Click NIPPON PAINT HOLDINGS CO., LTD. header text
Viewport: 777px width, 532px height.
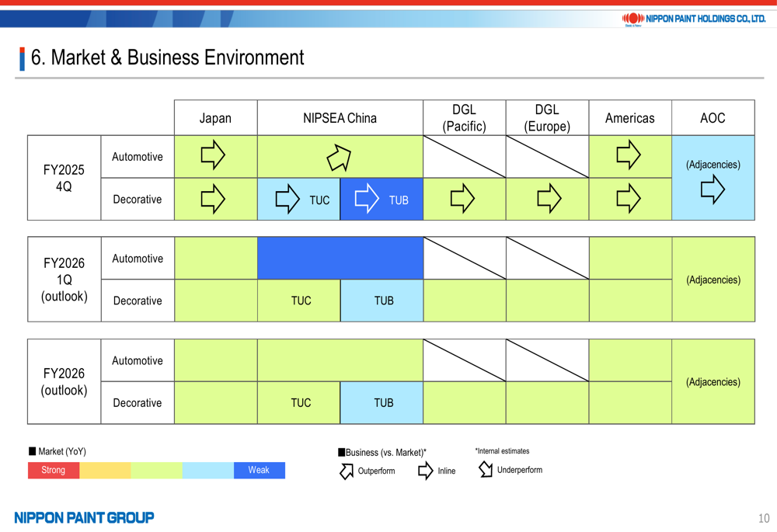[x=706, y=19]
